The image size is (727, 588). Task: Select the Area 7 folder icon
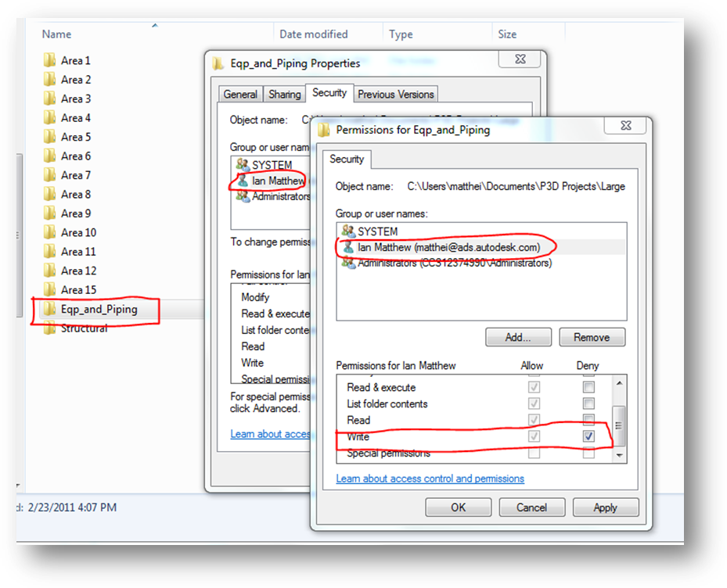tap(49, 174)
